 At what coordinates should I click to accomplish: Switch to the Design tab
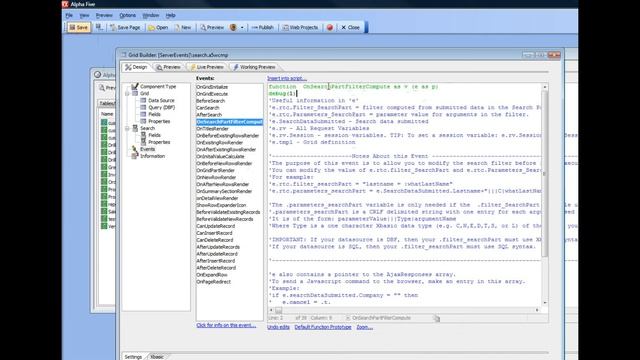(x=136, y=67)
